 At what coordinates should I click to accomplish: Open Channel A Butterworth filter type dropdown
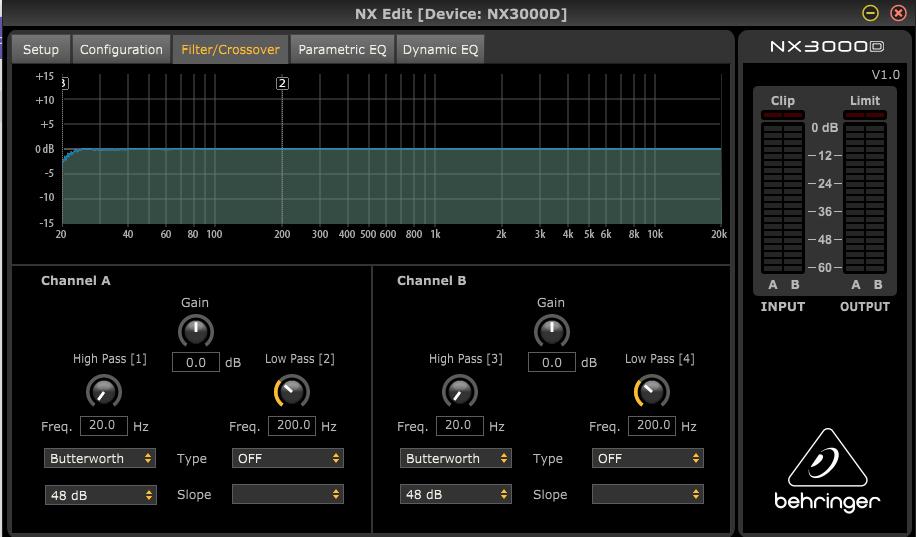(100, 458)
